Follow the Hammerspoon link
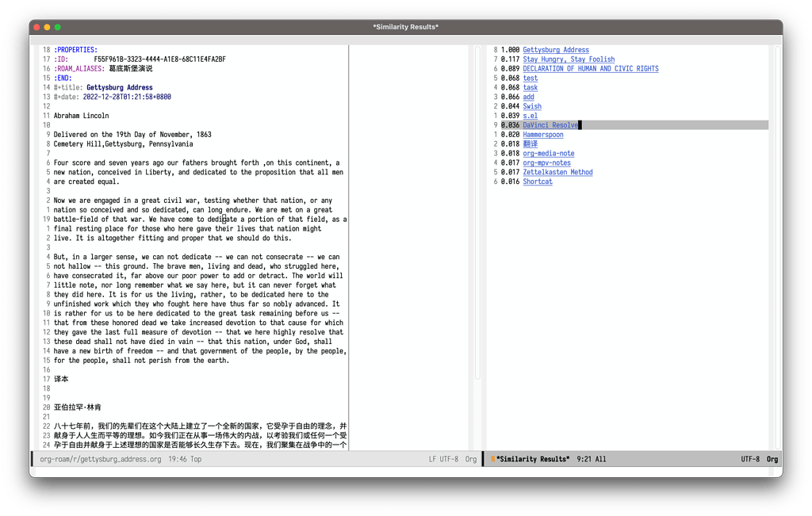Image resolution: width=812 pixels, height=516 pixels. pos(544,134)
